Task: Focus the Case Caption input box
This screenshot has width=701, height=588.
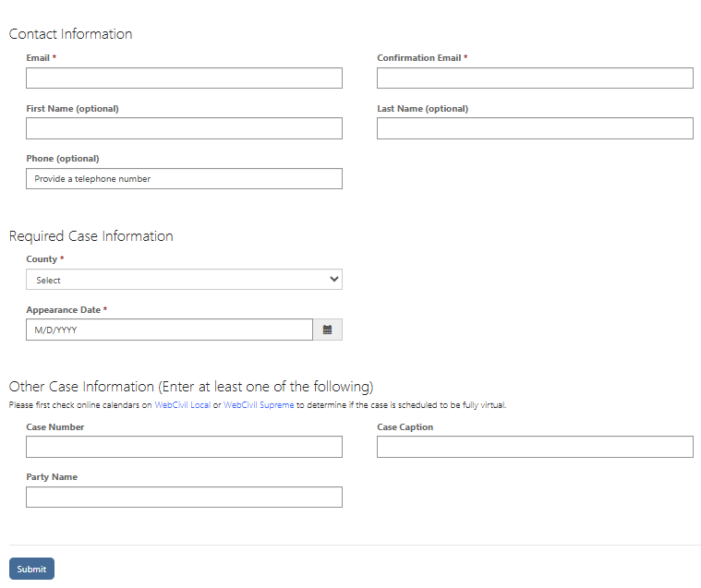Action: click(x=535, y=447)
